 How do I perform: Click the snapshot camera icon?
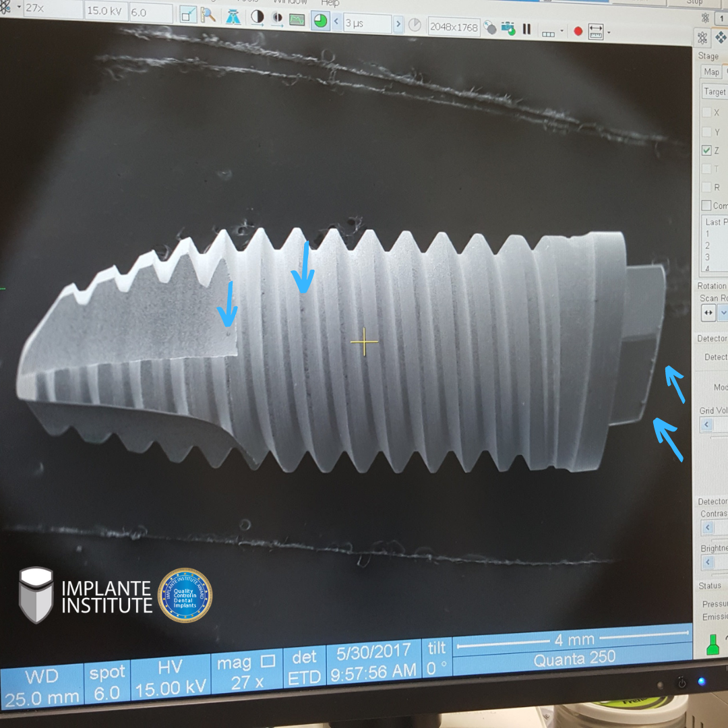pyautogui.click(x=508, y=29)
